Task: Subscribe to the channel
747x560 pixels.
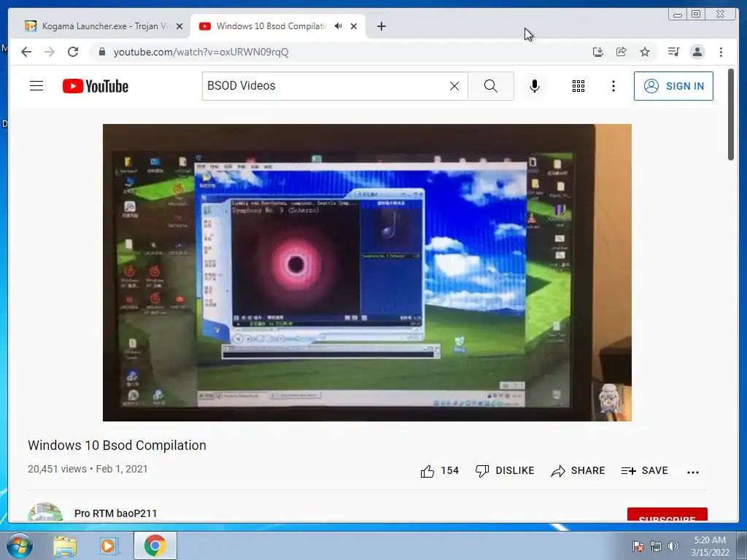Action: point(667,516)
